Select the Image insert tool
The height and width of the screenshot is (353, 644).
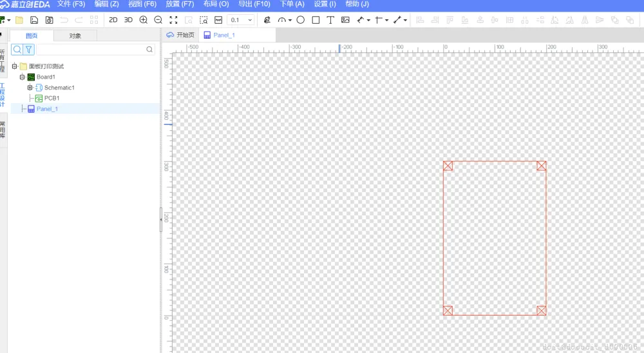coord(345,20)
